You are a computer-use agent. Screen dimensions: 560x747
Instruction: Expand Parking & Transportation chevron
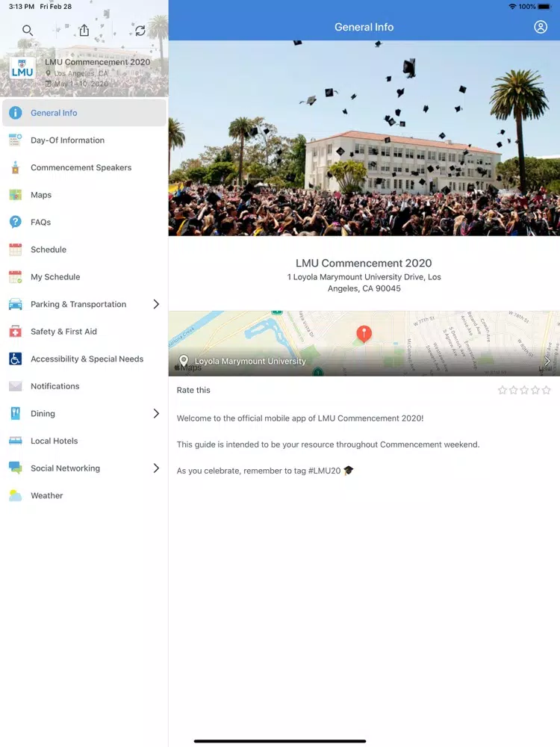tap(156, 304)
